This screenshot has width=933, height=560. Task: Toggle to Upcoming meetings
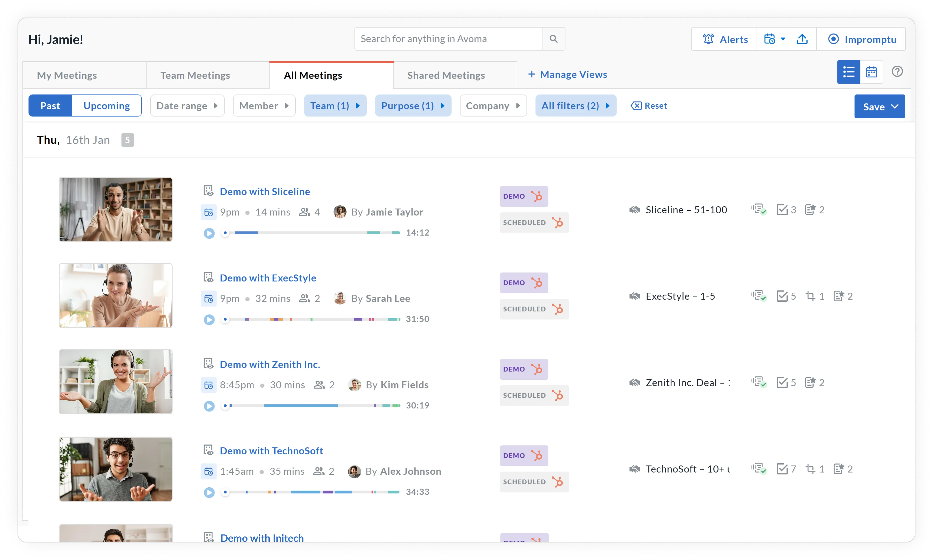pos(107,106)
